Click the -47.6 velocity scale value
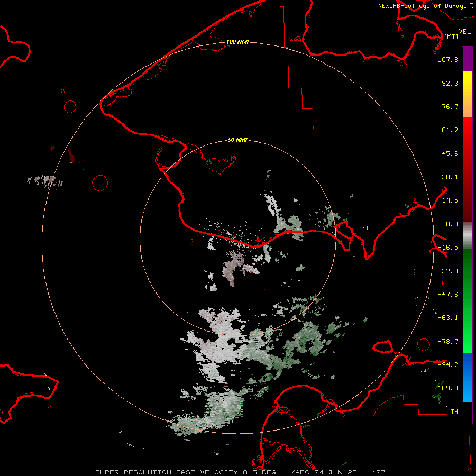476x476 pixels. 448,295
